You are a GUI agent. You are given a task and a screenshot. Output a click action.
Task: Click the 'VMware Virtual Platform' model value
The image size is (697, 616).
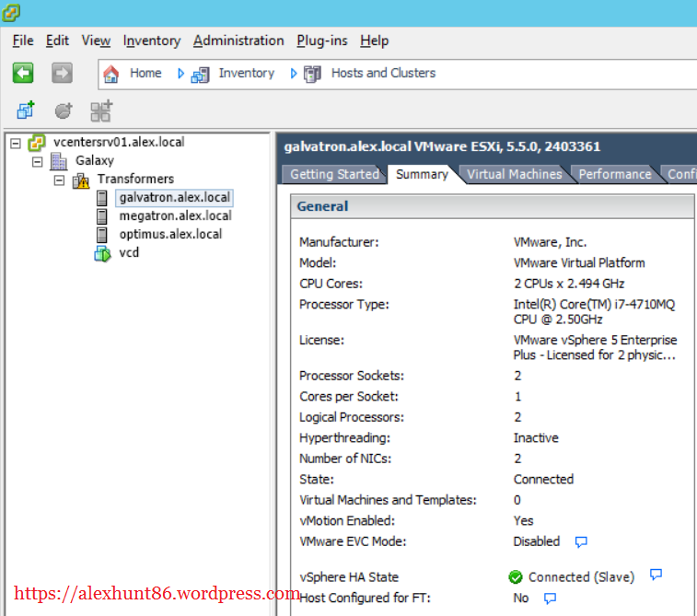[579, 263]
